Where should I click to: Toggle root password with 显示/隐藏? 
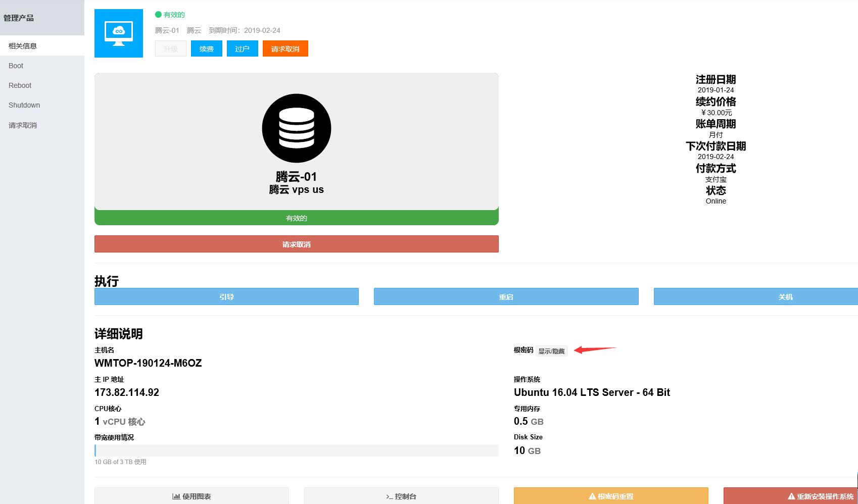point(551,351)
